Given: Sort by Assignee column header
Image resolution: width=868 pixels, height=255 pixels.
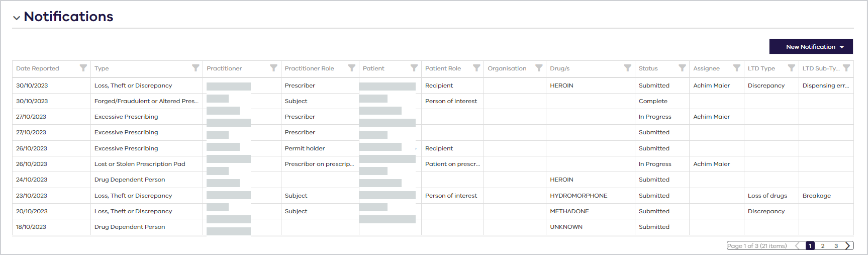Looking at the screenshot, I should pos(707,68).
